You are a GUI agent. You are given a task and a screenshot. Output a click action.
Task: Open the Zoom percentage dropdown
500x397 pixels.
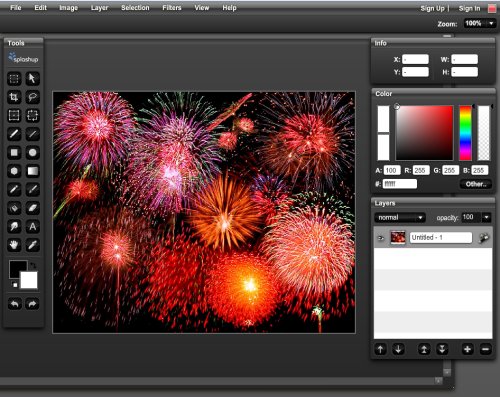pos(491,23)
